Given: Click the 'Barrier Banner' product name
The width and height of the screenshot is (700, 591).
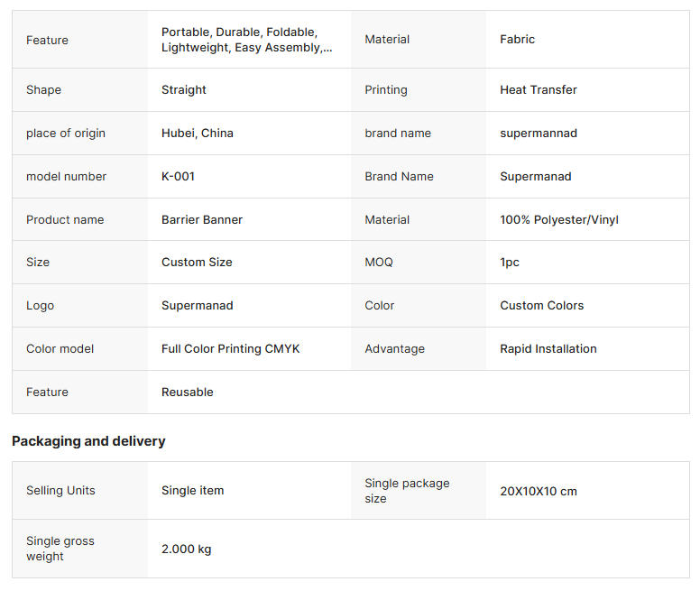Looking at the screenshot, I should click(202, 220).
